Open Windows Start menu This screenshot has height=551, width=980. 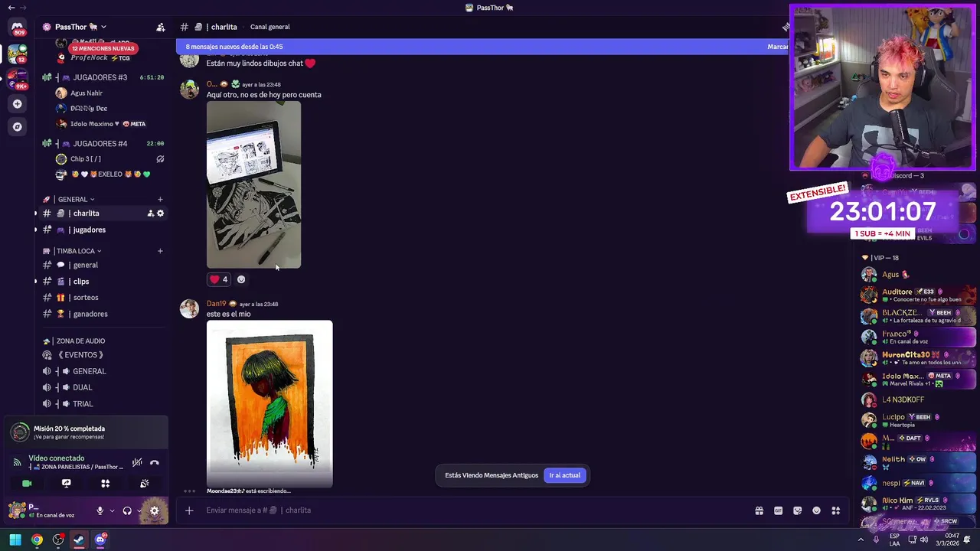coord(15,540)
